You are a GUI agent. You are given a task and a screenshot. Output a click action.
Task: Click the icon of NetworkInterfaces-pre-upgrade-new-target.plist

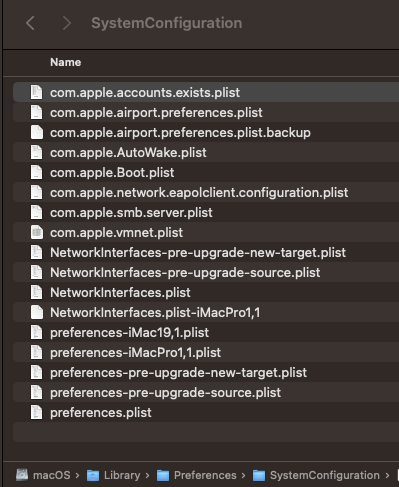[x=36, y=252]
